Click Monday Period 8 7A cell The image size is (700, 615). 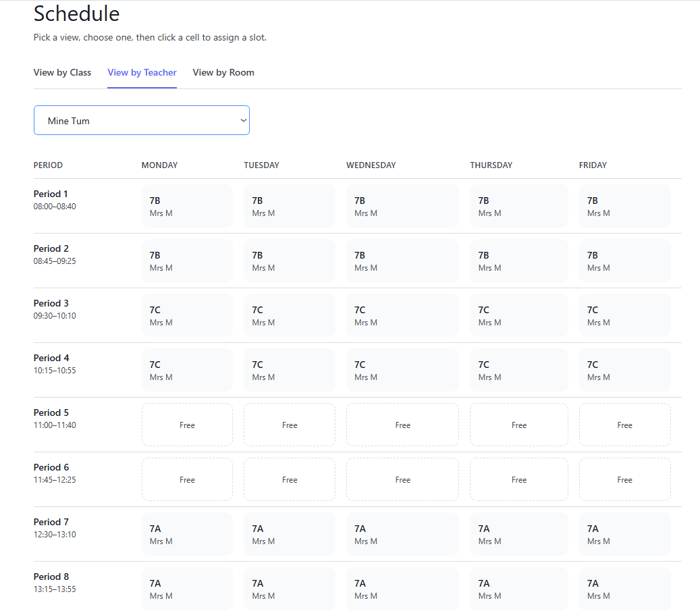tap(187, 589)
